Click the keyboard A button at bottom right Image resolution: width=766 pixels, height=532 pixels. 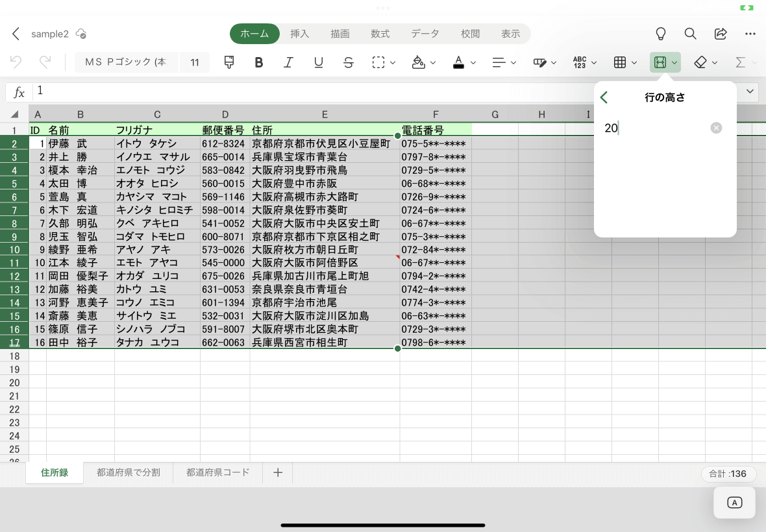point(734,502)
